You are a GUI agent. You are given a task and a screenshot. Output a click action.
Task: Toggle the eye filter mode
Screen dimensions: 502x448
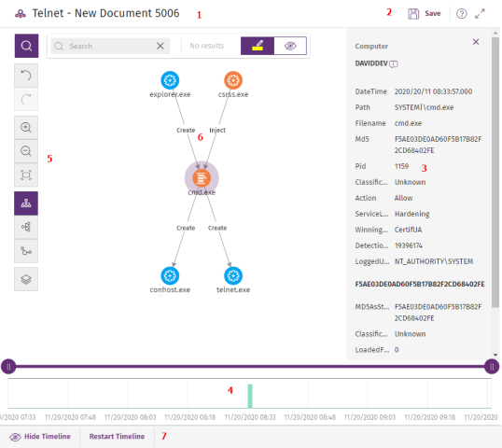290,46
